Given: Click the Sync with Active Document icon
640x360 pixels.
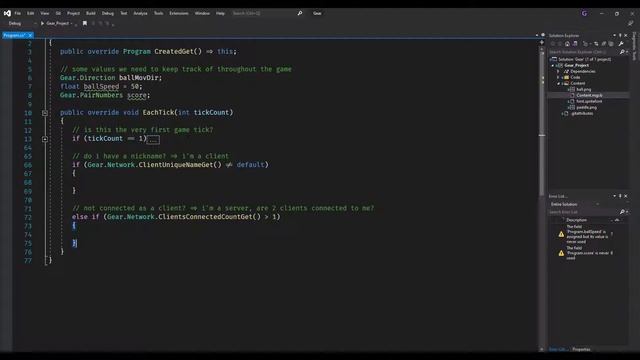Looking at the screenshot, I should 596,44.
